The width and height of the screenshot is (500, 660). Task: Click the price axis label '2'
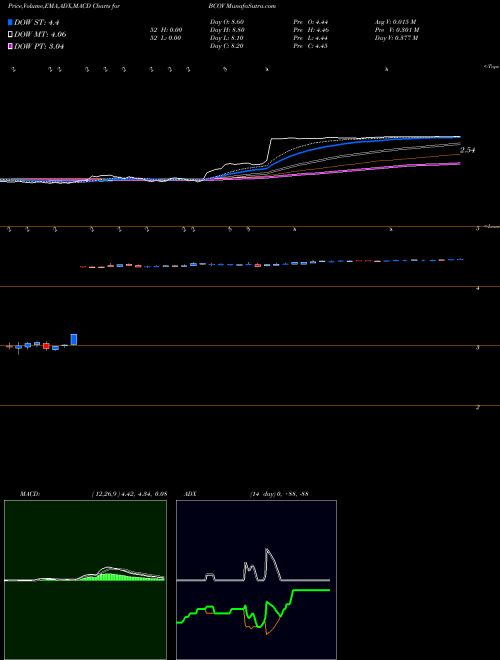[x=478, y=407]
